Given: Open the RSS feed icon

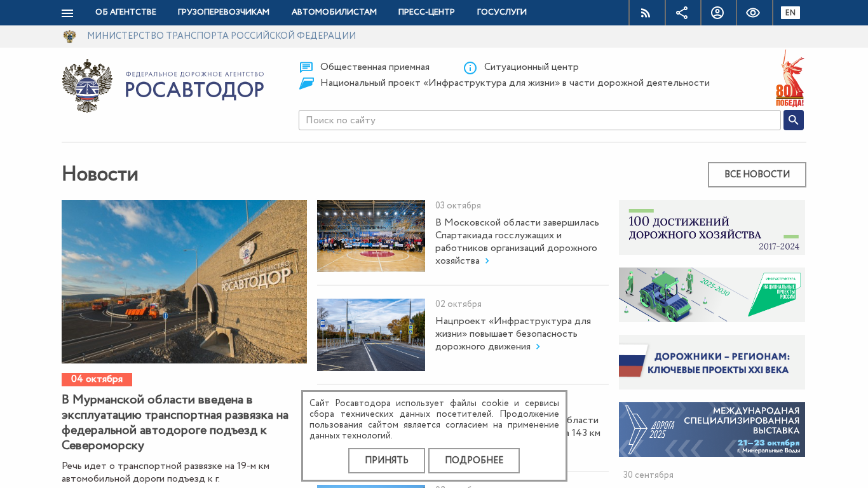Looking at the screenshot, I should 646,13.
